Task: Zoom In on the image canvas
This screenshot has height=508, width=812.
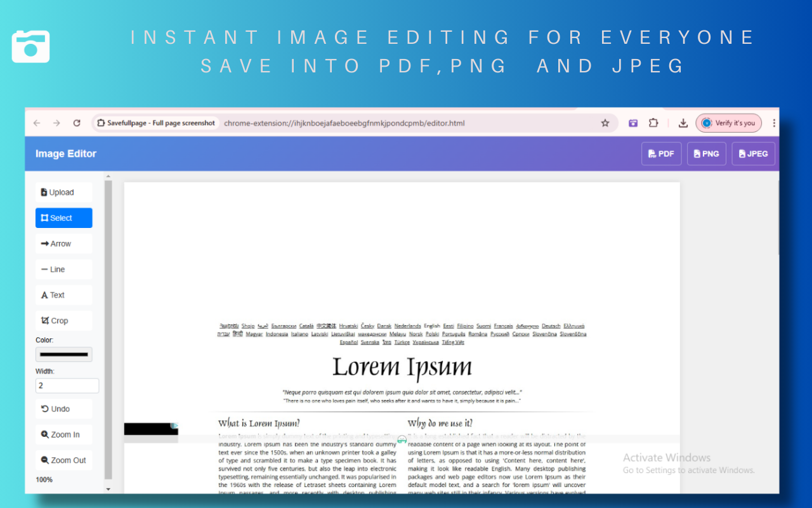Action: (63, 434)
